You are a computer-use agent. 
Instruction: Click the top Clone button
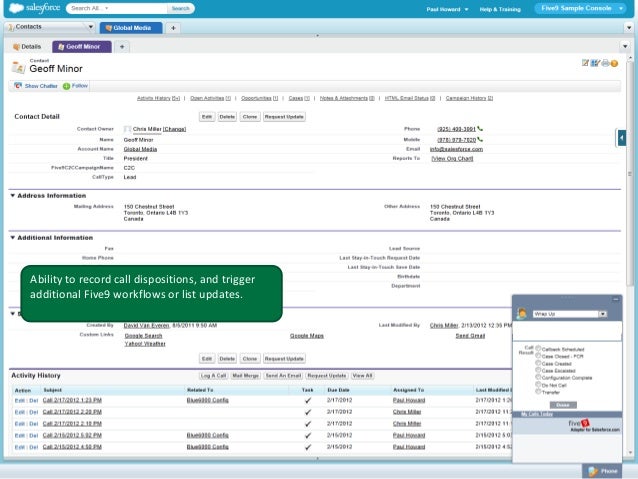(x=249, y=117)
